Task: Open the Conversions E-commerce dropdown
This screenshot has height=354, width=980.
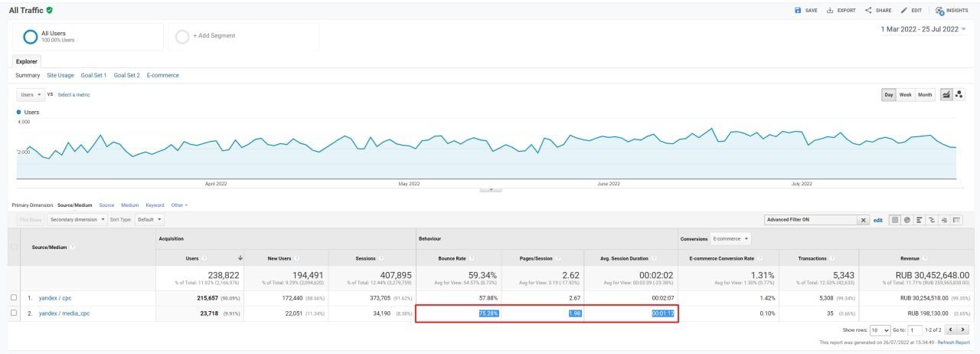Action: (731, 239)
